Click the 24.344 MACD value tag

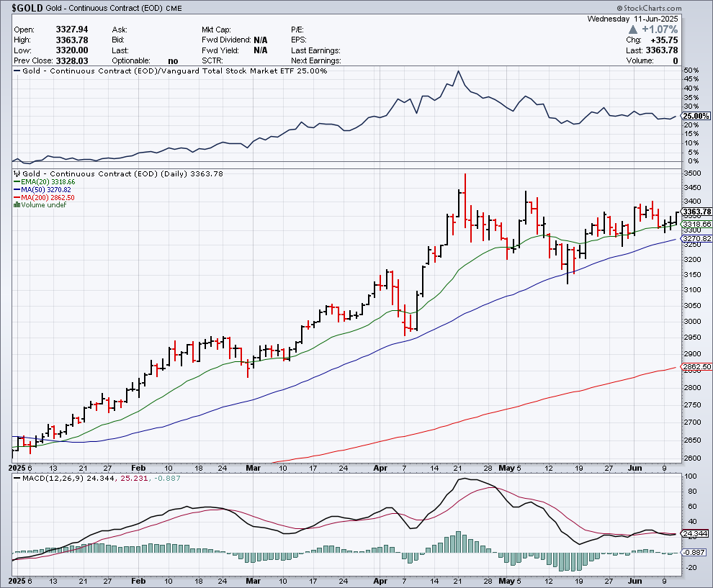pos(696,533)
